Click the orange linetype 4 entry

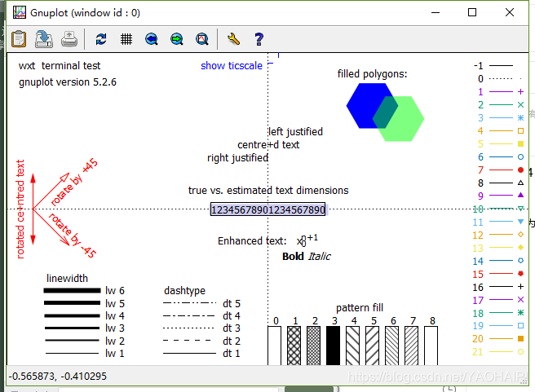[501, 131]
